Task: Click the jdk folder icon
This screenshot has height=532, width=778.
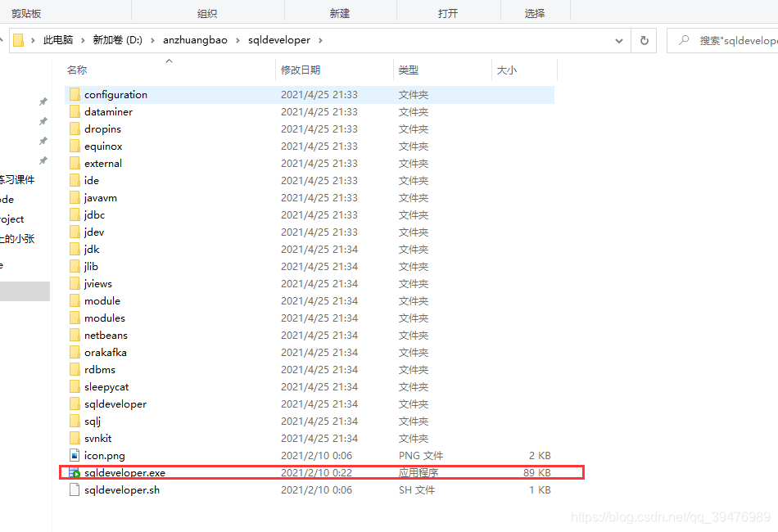Action: click(75, 249)
